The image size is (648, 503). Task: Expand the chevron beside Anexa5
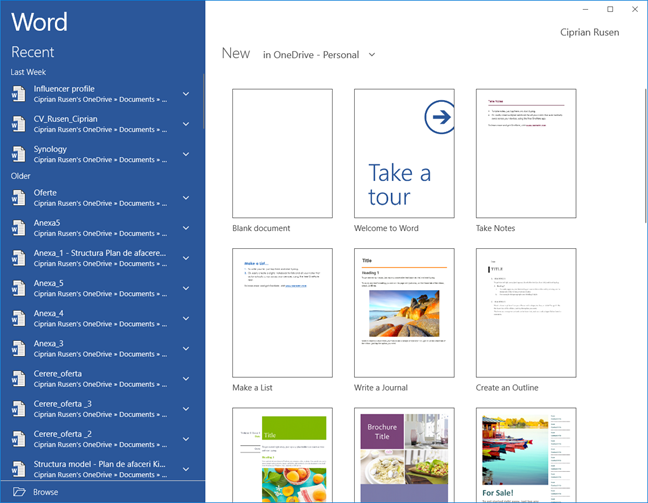(186, 228)
